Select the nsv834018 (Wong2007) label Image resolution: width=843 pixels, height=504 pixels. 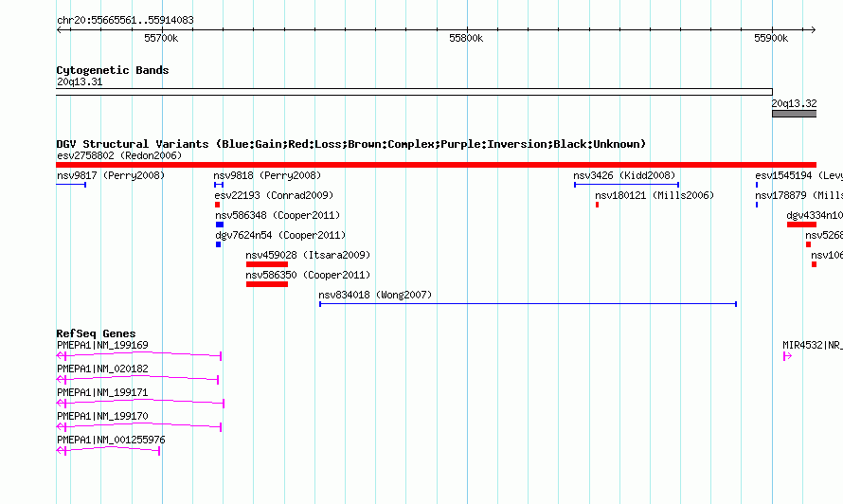pos(375,295)
